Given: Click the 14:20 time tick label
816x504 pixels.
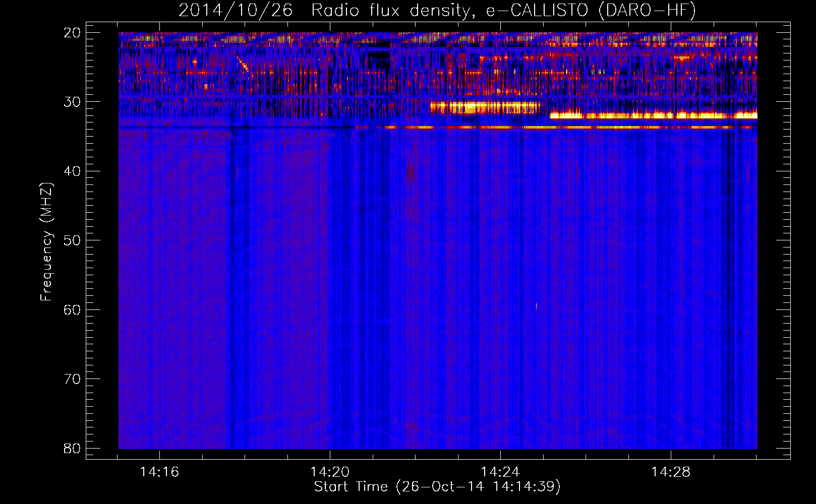Looking at the screenshot, I should (330, 472).
